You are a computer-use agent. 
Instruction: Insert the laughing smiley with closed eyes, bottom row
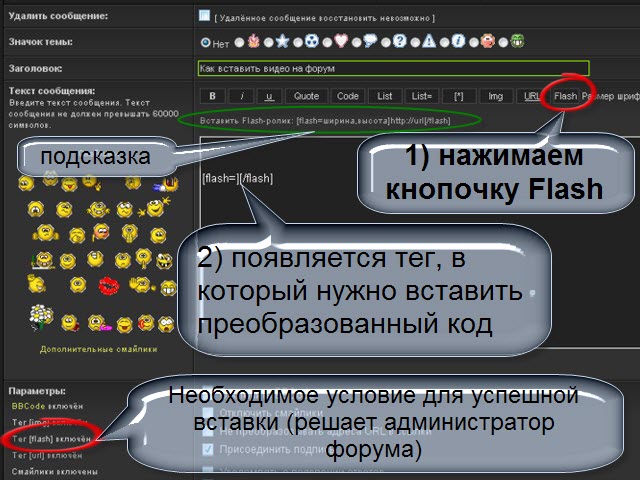[x=124, y=325]
